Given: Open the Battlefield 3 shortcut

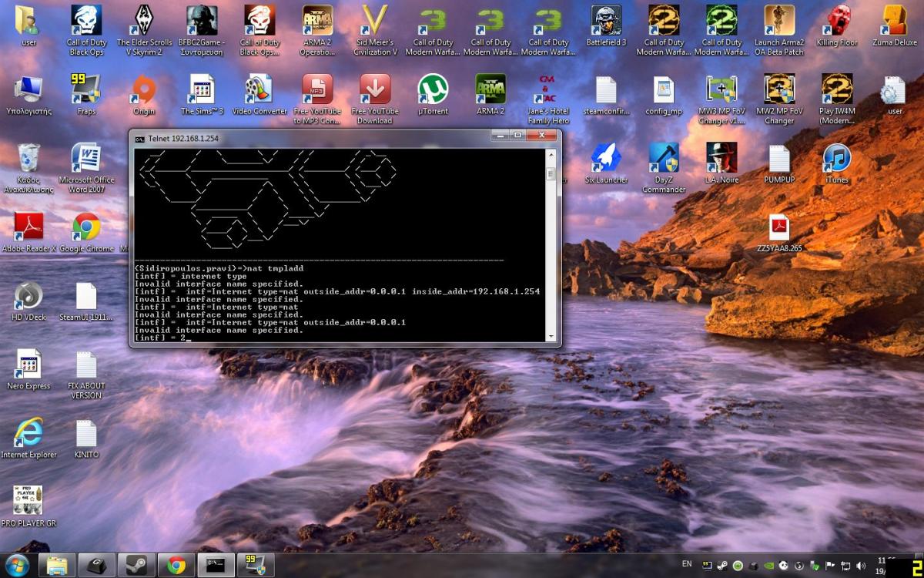Looking at the screenshot, I should coord(606,25).
